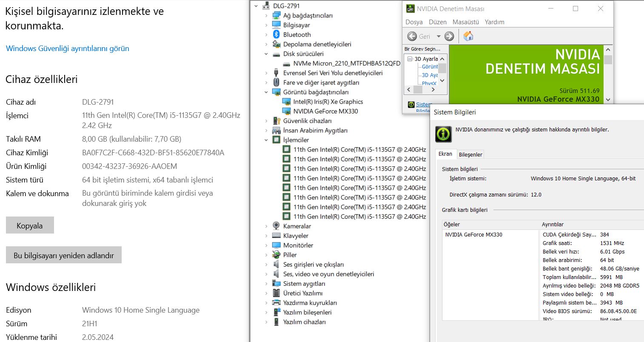Viewport: 644px width, 342px height.
Task: Click the NVIDIA GeForce MX330 adapter icon
Action: 286,111
